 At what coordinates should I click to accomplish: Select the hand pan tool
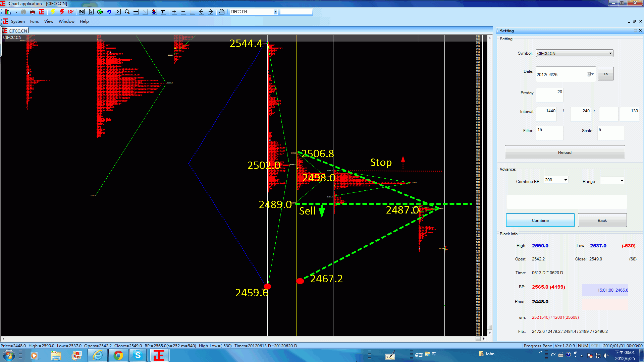click(222, 12)
